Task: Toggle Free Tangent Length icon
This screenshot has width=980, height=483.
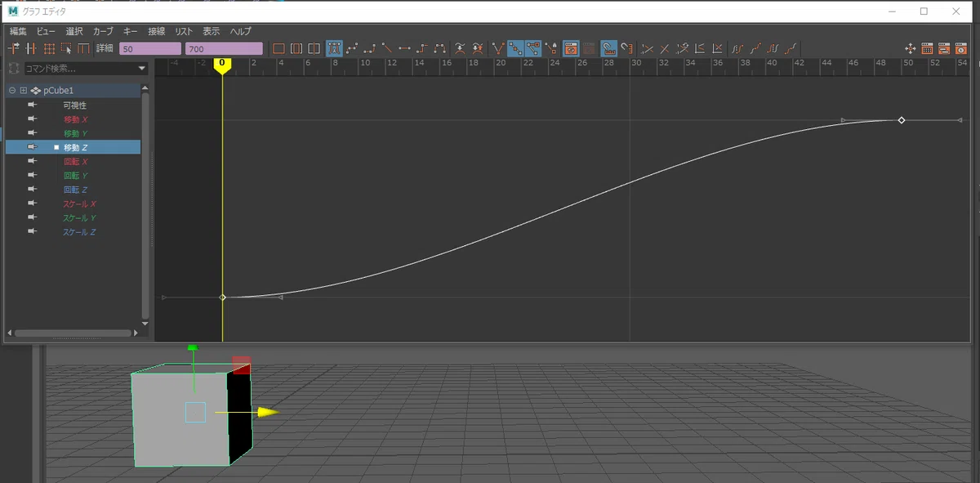Action: (534, 48)
